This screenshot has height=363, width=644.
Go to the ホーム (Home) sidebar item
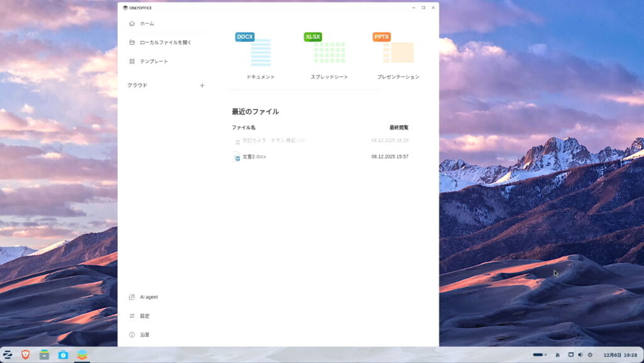coord(147,24)
